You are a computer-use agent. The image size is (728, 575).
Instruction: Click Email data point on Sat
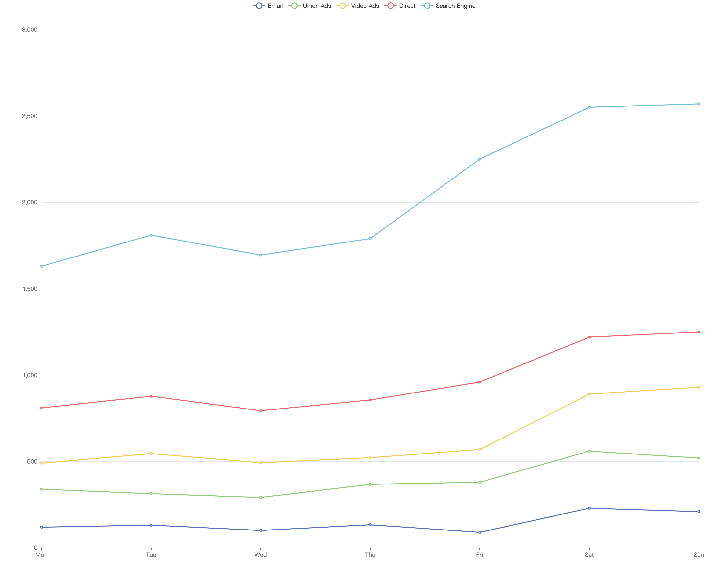pos(589,508)
